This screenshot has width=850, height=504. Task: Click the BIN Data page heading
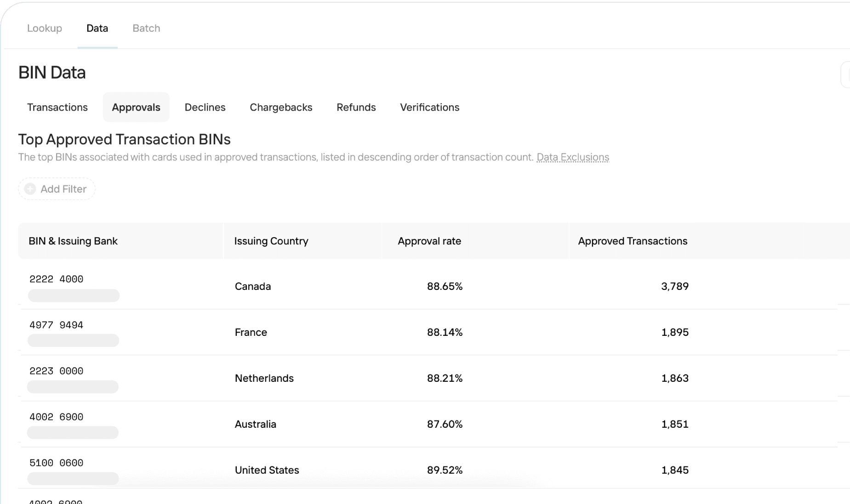pyautogui.click(x=52, y=73)
